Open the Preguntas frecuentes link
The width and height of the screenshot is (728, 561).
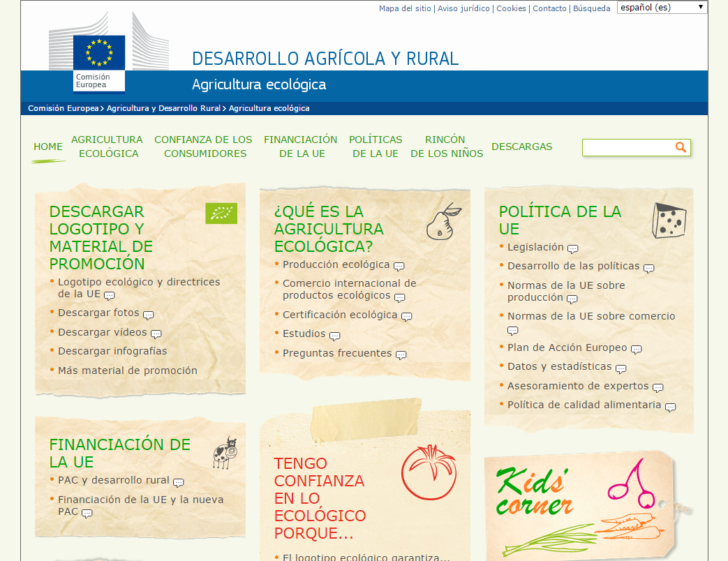click(x=337, y=353)
